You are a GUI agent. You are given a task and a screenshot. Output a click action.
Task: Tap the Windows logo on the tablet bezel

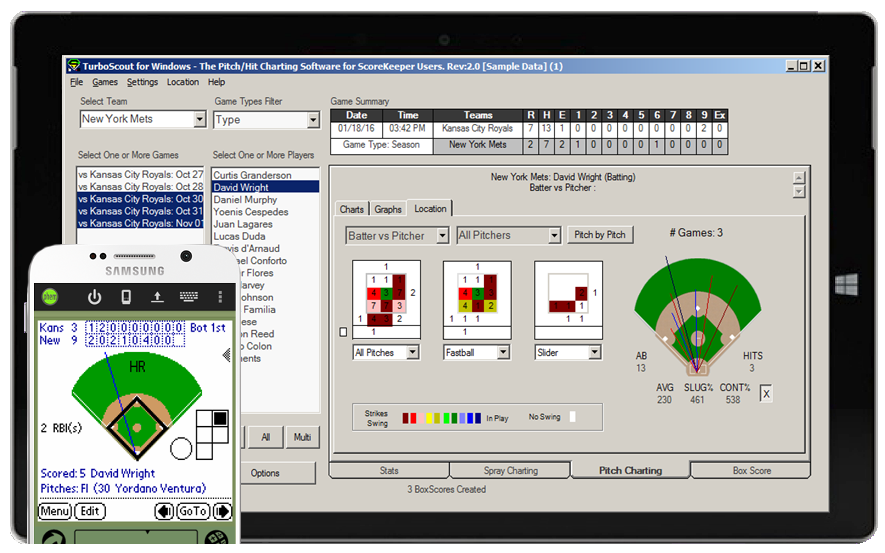[846, 284]
